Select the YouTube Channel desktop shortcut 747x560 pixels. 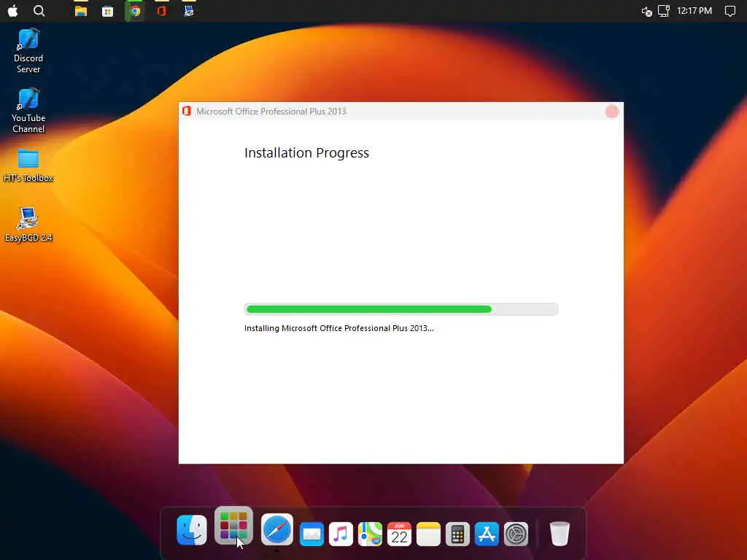(28, 111)
